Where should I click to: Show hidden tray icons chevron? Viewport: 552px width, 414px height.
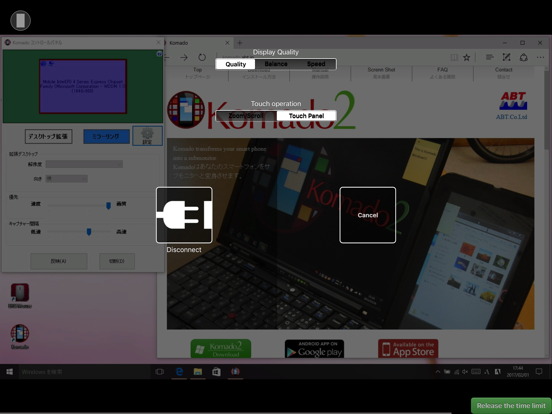click(x=438, y=372)
